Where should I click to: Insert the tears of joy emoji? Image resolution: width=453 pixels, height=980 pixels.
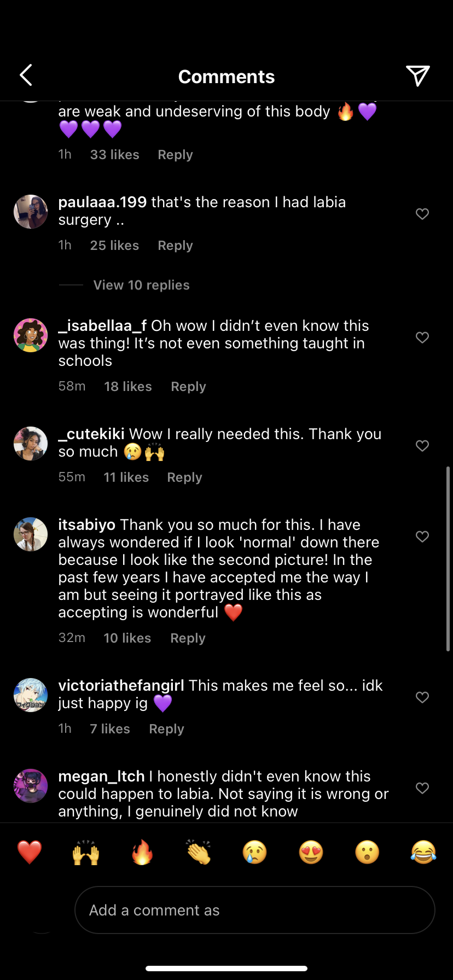point(423,852)
